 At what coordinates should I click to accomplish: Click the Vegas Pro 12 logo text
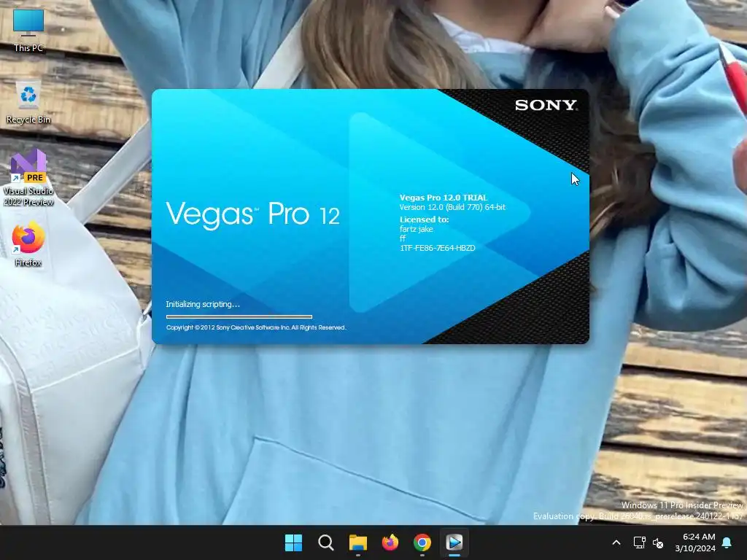253,214
